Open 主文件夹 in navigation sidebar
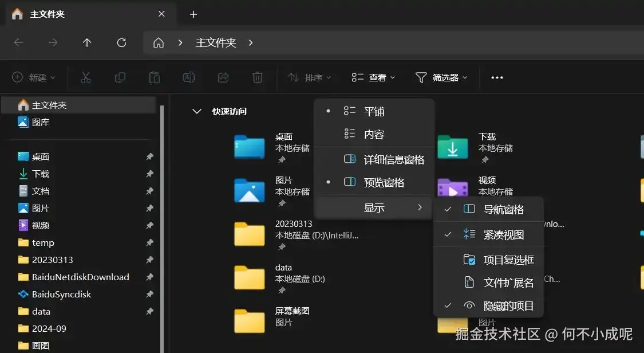Screen dimensions: 644x353 click(x=79, y=105)
